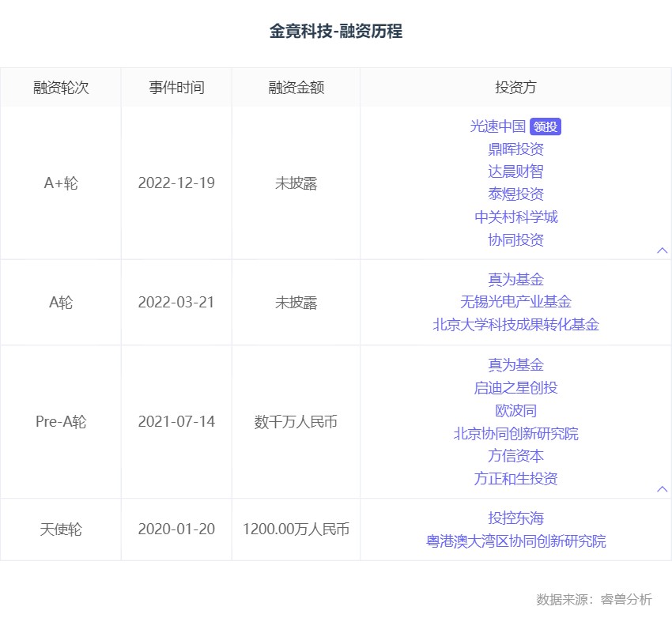The height and width of the screenshot is (633, 672).
Task: Open the 泰煜投资 investor link
Action: pos(515,194)
